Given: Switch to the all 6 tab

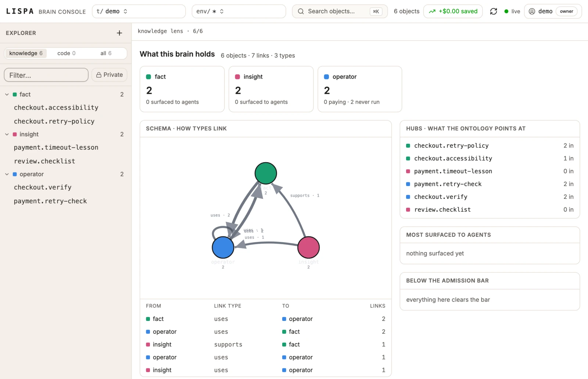Looking at the screenshot, I should pos(106,53).
